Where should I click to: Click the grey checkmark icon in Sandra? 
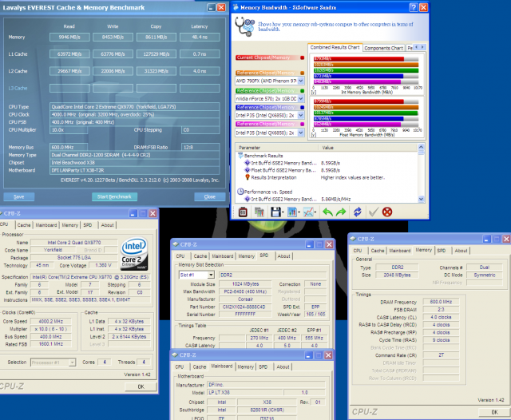point(374,212)
